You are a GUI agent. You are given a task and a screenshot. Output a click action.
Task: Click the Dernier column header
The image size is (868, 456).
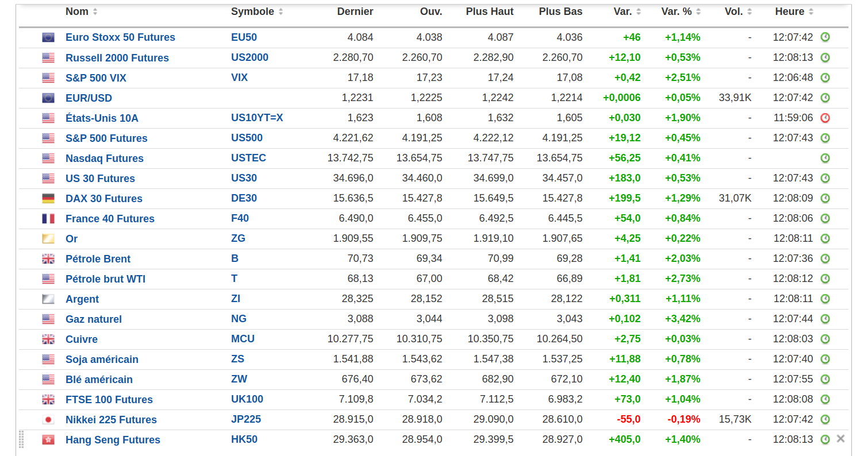click(x=355, y=11)
